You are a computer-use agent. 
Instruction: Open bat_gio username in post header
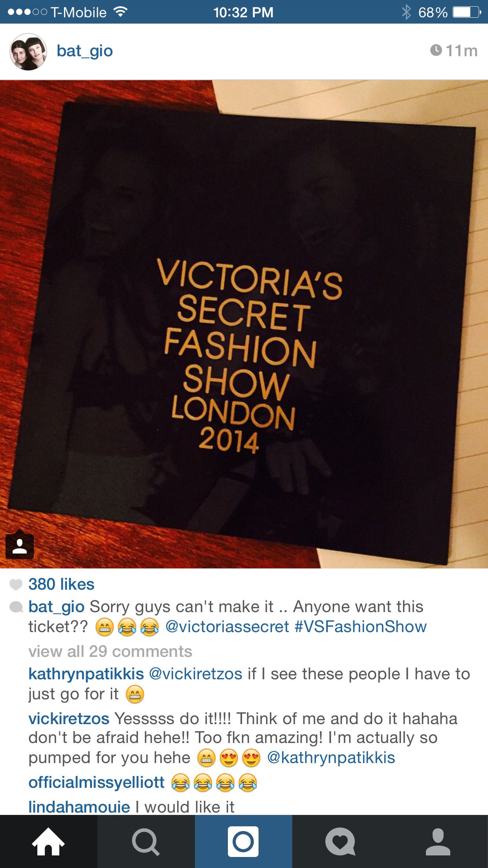point(84,51)
